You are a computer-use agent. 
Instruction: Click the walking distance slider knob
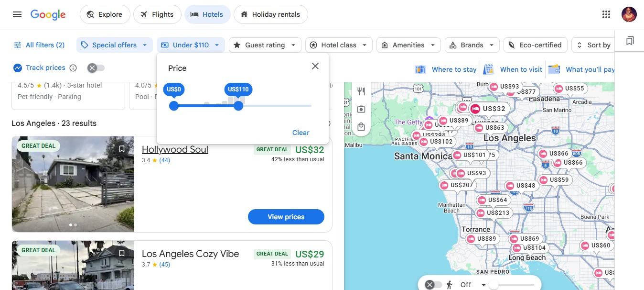point(494,285)
